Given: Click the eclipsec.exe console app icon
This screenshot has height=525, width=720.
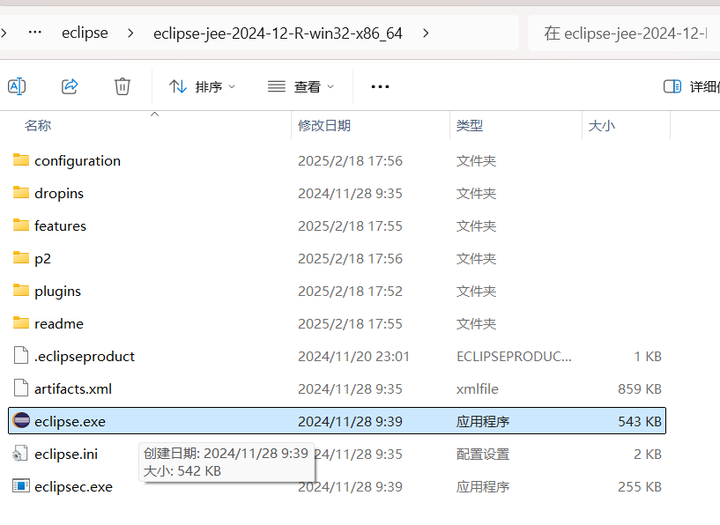Looking at the screenshot, I should (x=21, y=485).
